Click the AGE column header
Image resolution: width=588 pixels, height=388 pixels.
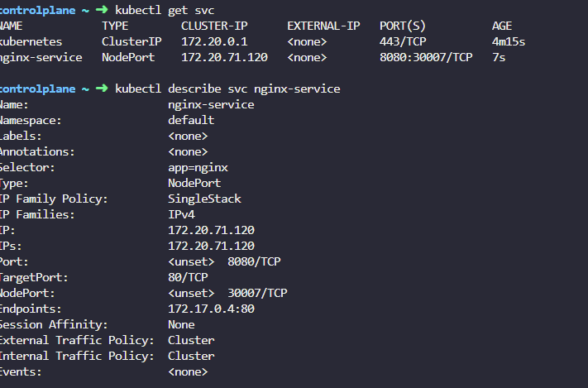(x=502, y=26)
